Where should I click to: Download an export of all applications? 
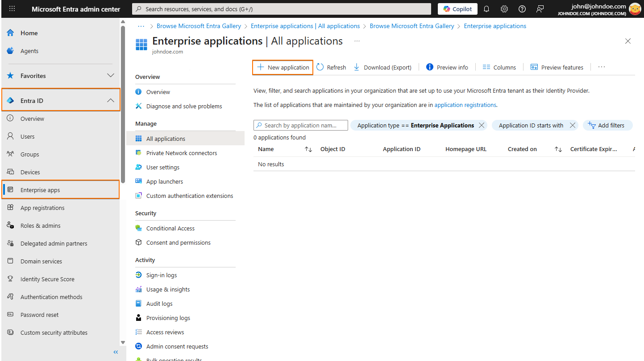pyautogui.click(x=382, y=67)
